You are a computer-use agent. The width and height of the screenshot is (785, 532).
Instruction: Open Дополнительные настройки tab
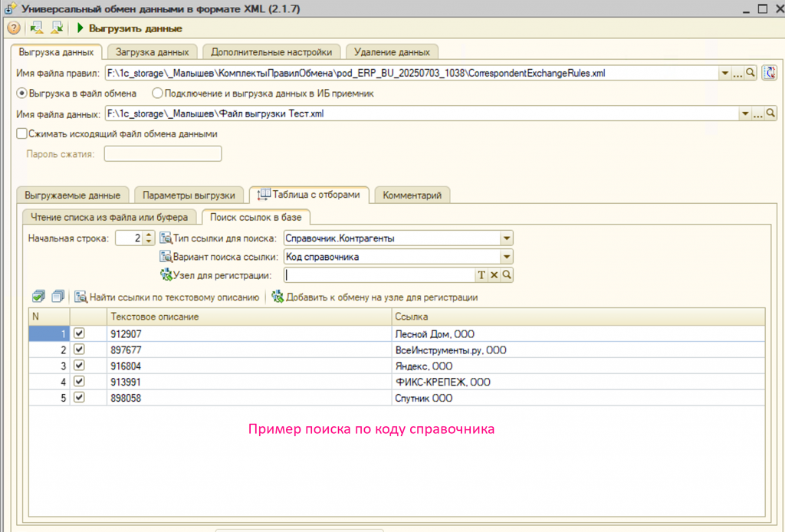point(271,52)
